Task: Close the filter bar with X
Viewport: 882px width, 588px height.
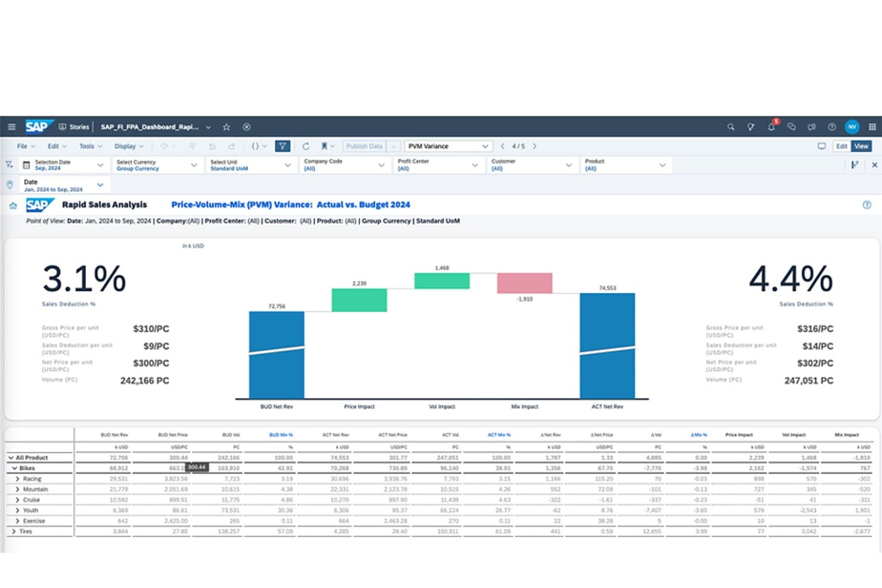Action: tap(874, 165)
